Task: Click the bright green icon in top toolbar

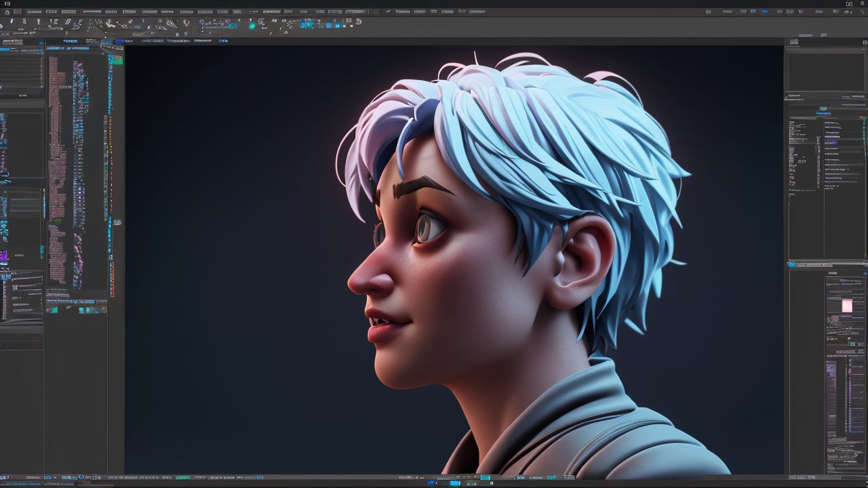Action: point(252,24)
